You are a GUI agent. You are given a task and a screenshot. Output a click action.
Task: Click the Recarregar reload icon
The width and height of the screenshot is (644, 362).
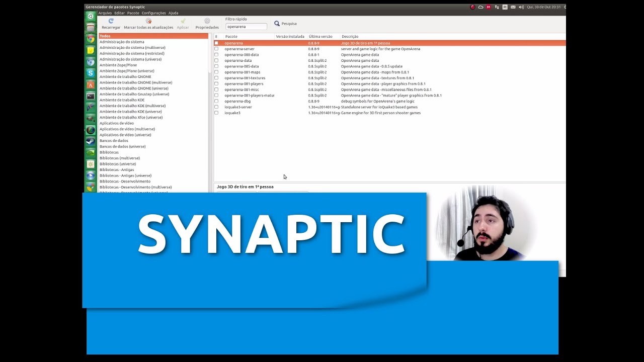point(111,21)
